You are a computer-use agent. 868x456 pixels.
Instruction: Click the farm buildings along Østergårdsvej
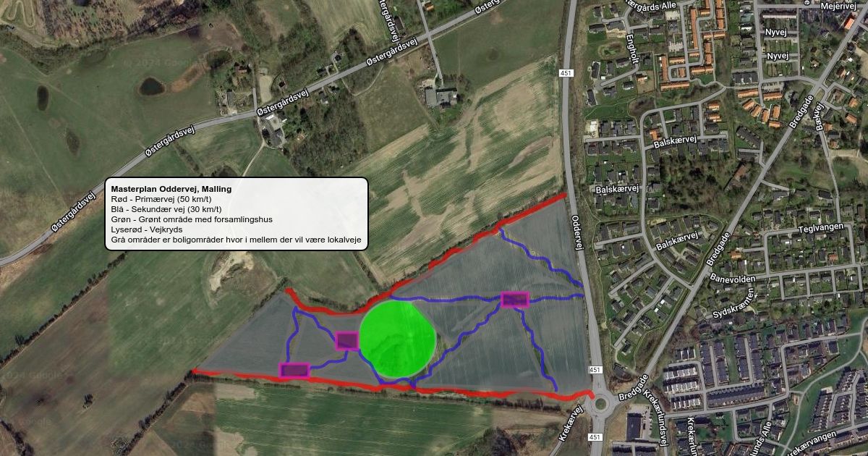point(441,97)
